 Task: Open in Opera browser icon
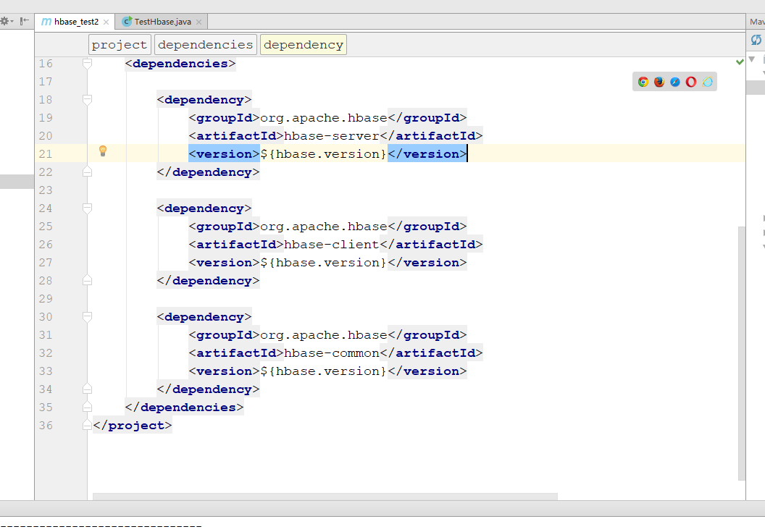pos(691,82)
